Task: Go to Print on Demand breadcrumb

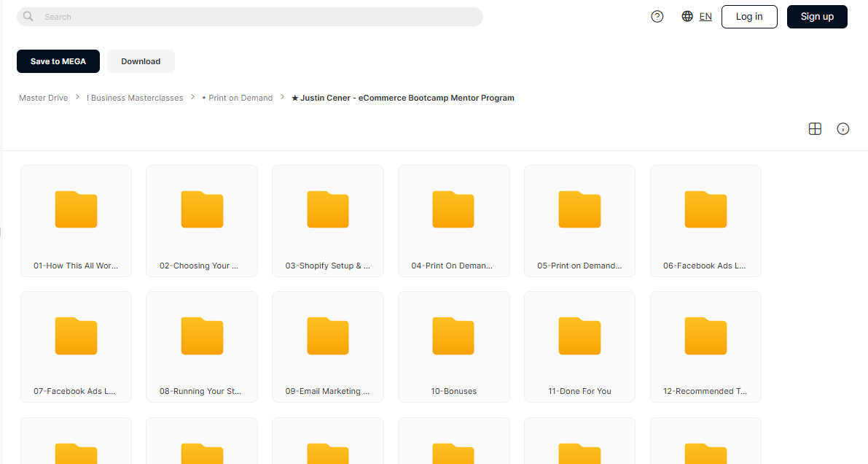Action: 238,98
